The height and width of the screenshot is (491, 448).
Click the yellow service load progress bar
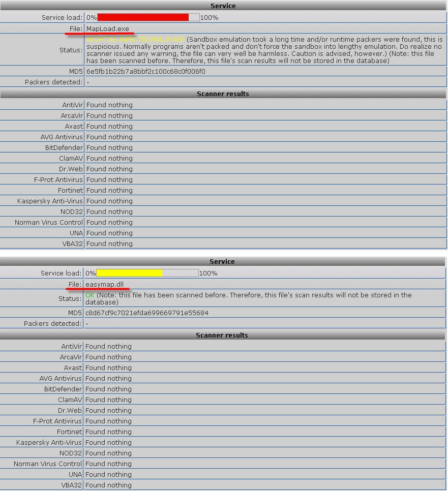coord(147,273)
